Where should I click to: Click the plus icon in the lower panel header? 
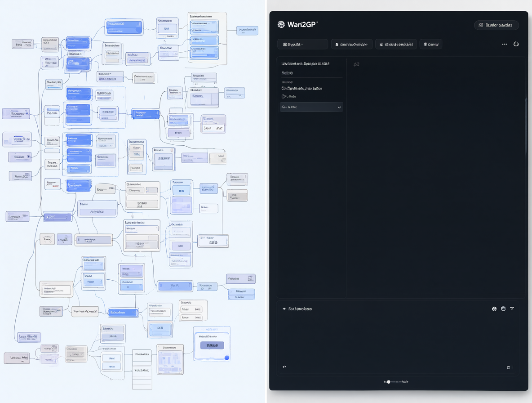coord(284,309)
